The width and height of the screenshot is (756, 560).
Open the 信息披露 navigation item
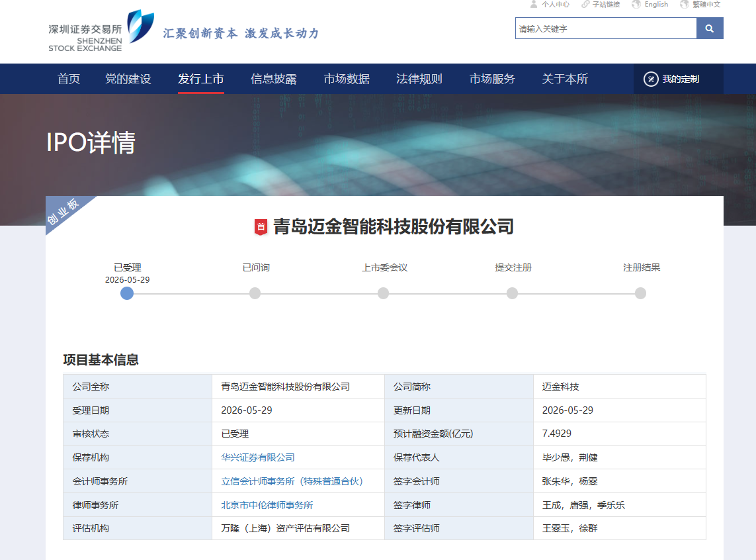pyautogui.click(x=274, y=79)
